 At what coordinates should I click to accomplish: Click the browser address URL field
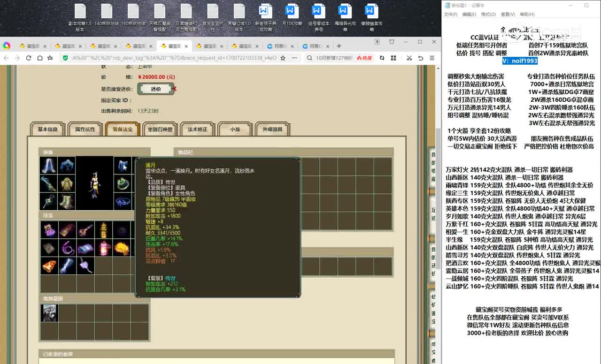(174, 58)
